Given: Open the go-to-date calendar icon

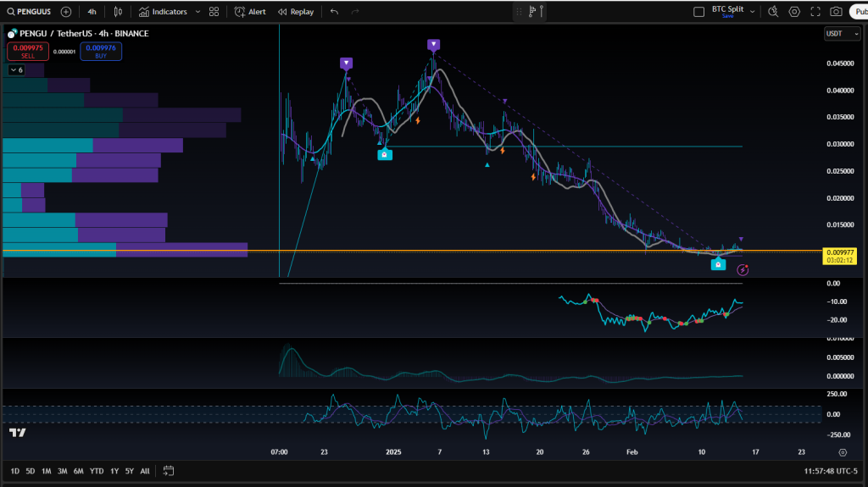Looking at the screenshot, I should point(169,471).
